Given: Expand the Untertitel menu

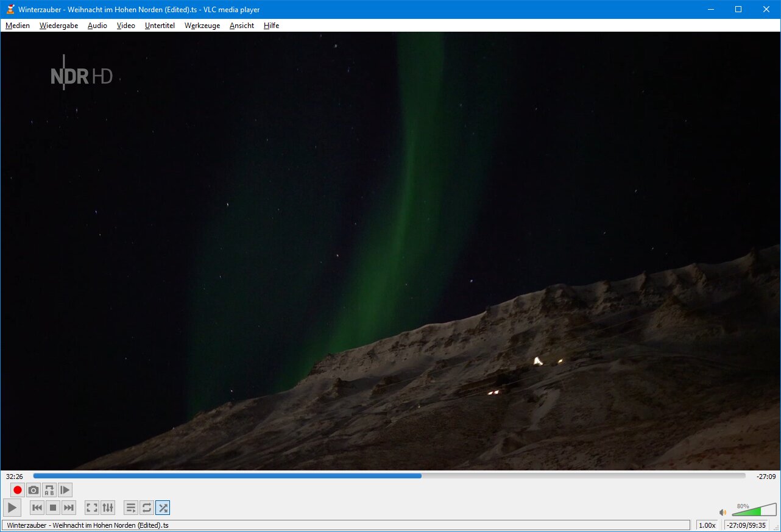Looking at the screenshot, I should 160,26.
